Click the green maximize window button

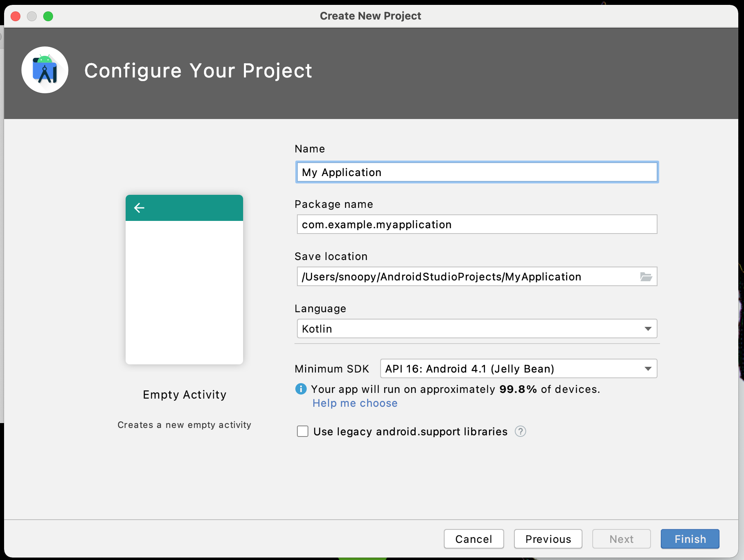(48, 16)
